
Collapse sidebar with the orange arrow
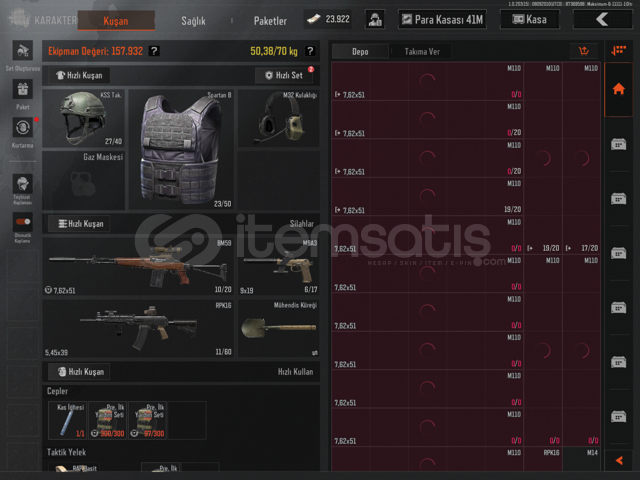pyautogui.click(x=619, y=460)
